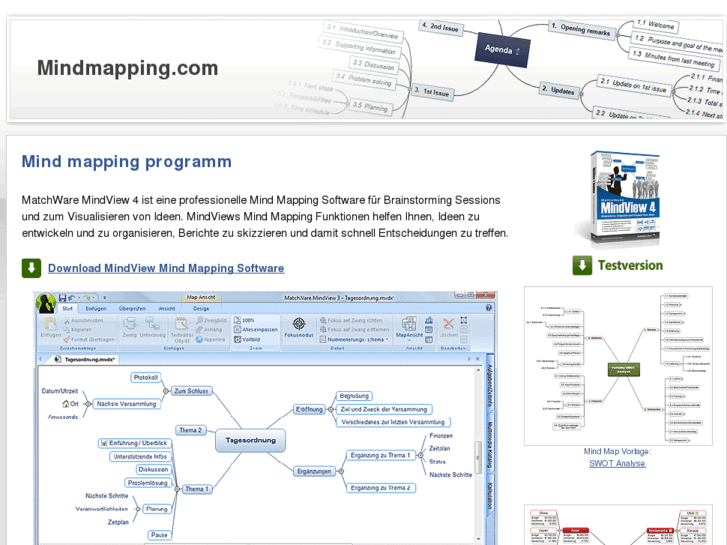Collapse the Eröffnung branch expander circle
This screenshot has width=727, height=545.
tap(331, 410)
